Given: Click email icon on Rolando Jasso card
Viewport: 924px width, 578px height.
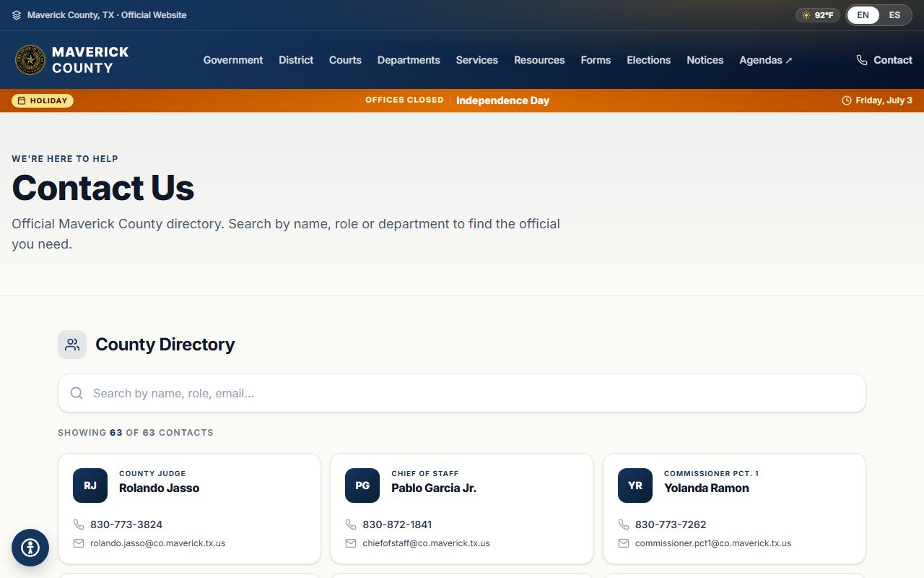Looking at the screenshot, I should coord(79,543).
